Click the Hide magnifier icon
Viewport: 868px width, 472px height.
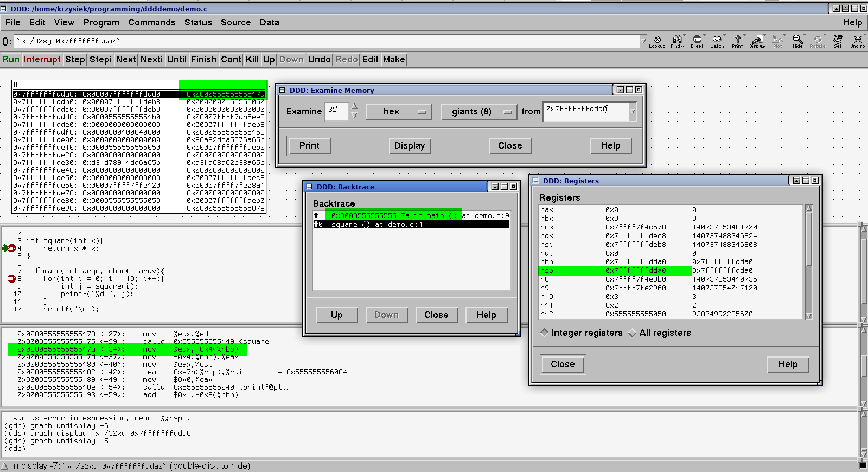point(797,42)
